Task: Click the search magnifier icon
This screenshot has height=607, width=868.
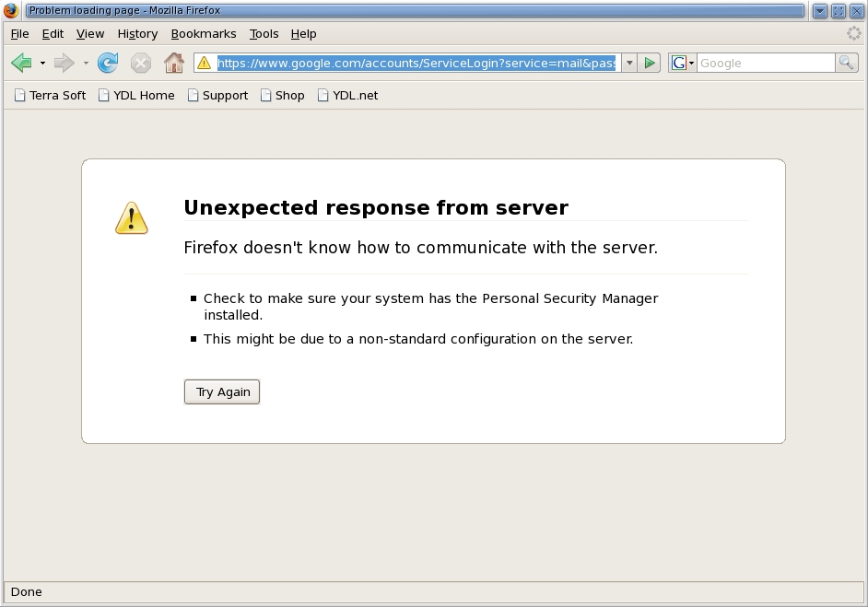Action: click(x=846, y=63)
